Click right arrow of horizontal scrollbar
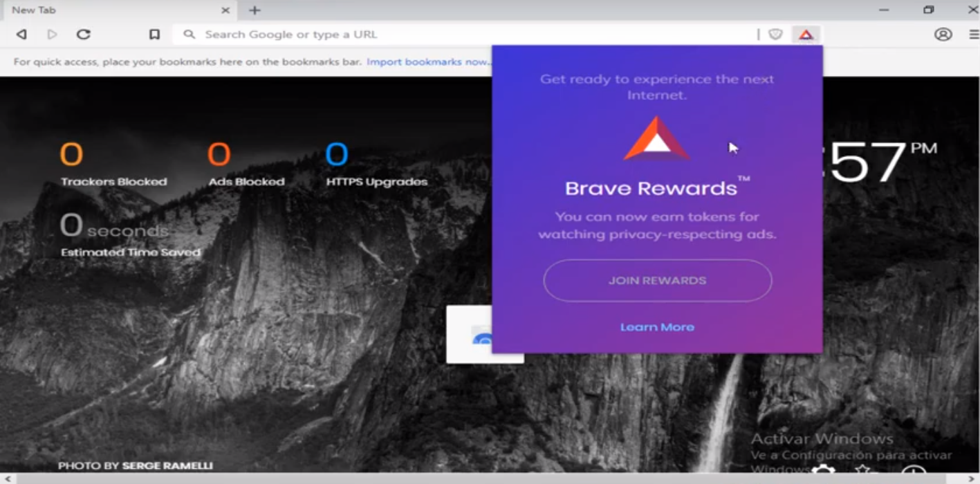The image size is (980, 484). (x=974, y=478)
